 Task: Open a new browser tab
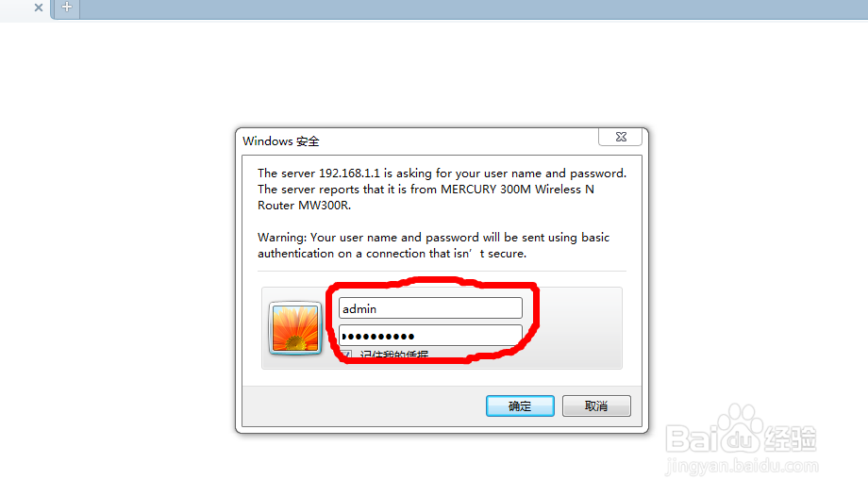[67, 8]
